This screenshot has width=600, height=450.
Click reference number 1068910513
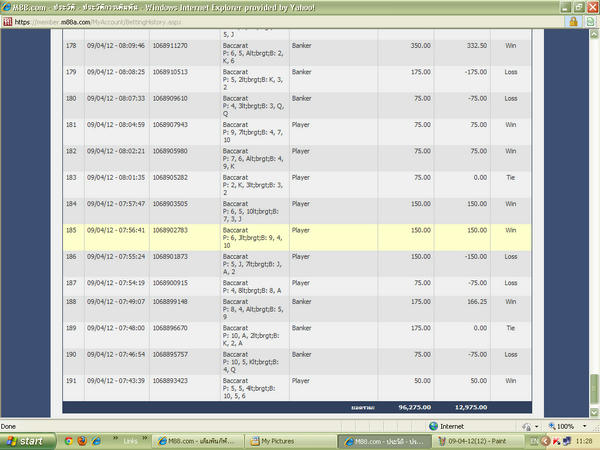click(170, 72)
